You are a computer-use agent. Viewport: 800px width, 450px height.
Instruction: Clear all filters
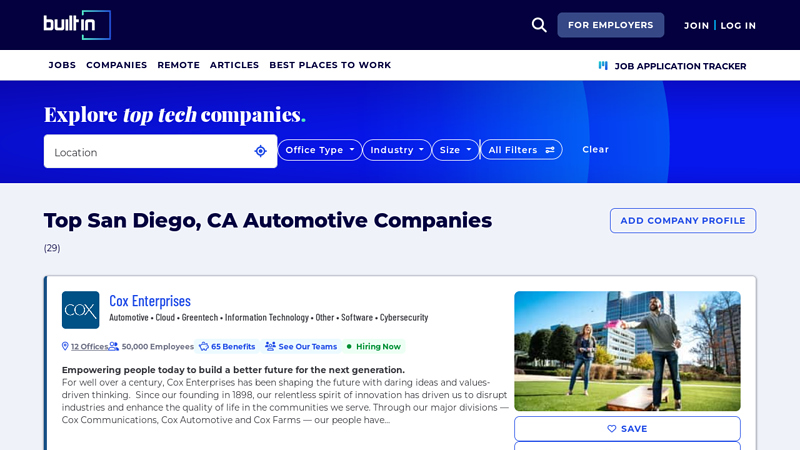(x=595, y=149)
